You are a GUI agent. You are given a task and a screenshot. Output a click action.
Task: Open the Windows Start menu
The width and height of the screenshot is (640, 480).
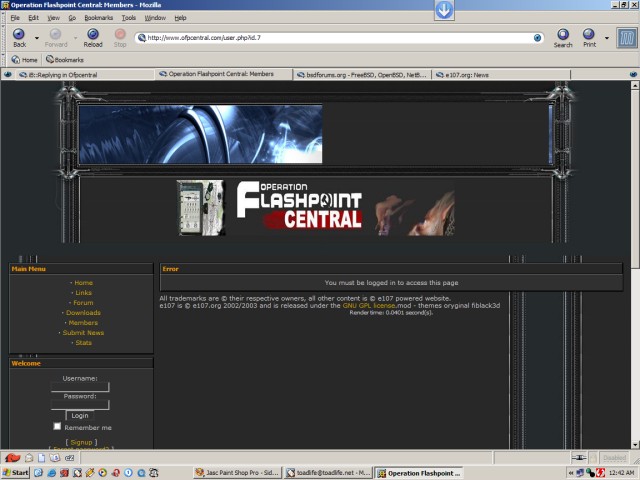pyautogui.click(x=15, y=472)
